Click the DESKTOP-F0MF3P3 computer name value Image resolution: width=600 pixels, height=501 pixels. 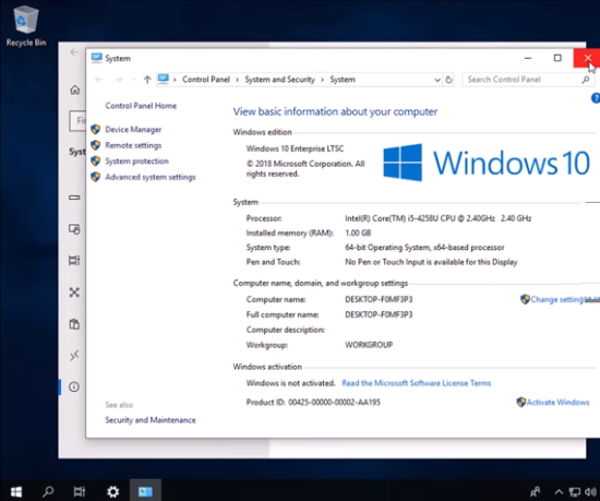tap(379, 299)
